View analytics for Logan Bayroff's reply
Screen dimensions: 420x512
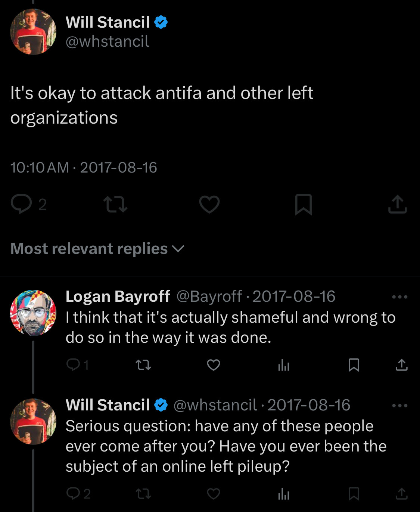[x=284, y=365]
